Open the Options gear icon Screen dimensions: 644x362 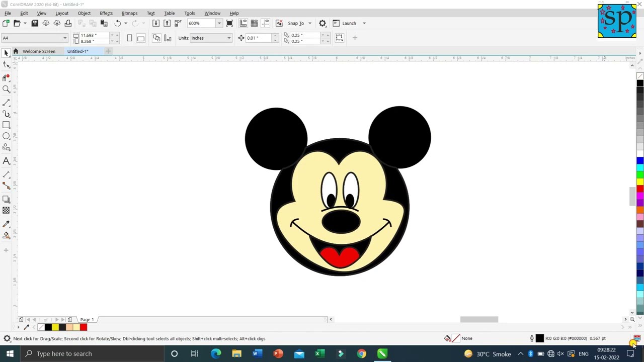[x=323, y=23]
